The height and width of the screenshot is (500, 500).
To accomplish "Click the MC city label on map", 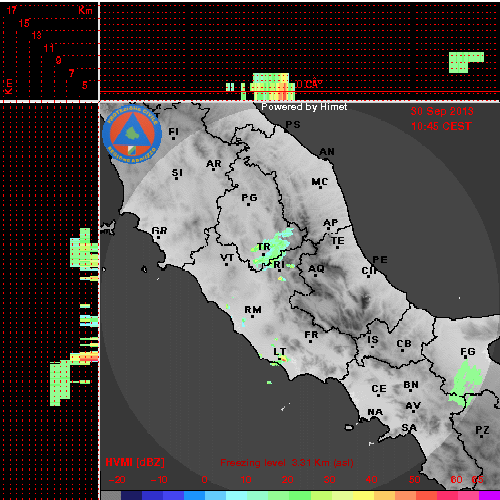I will pyautogui.click(x=320, y=182).
